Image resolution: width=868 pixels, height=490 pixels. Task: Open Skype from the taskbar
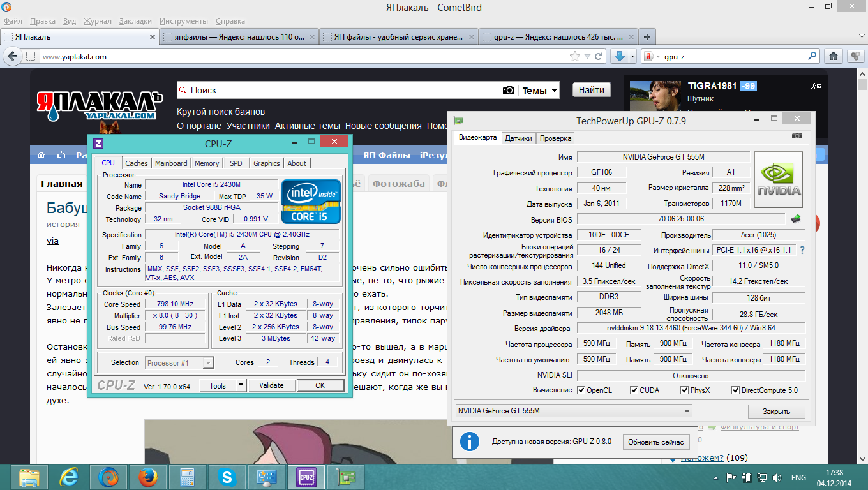pyautogui.click(x=226, y=477)
